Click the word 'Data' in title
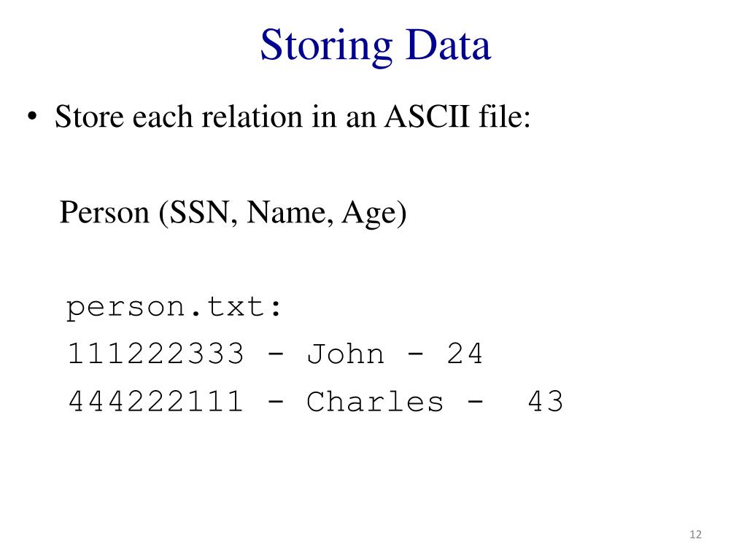747x560 pixels. 448,44
